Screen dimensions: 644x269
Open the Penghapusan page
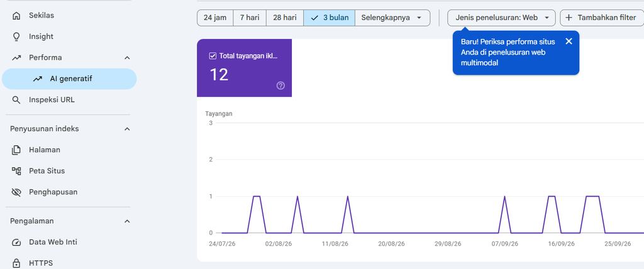[x=69, y=192]
